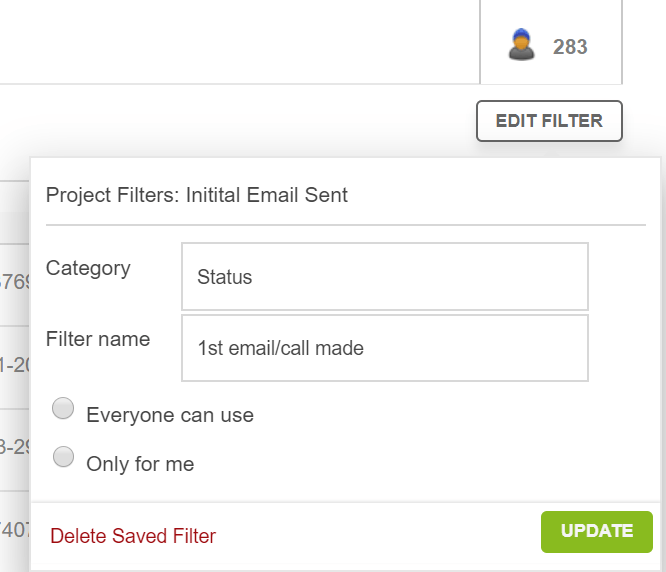Click the partially hidden table cell showing 1-20

coord(14,366)
